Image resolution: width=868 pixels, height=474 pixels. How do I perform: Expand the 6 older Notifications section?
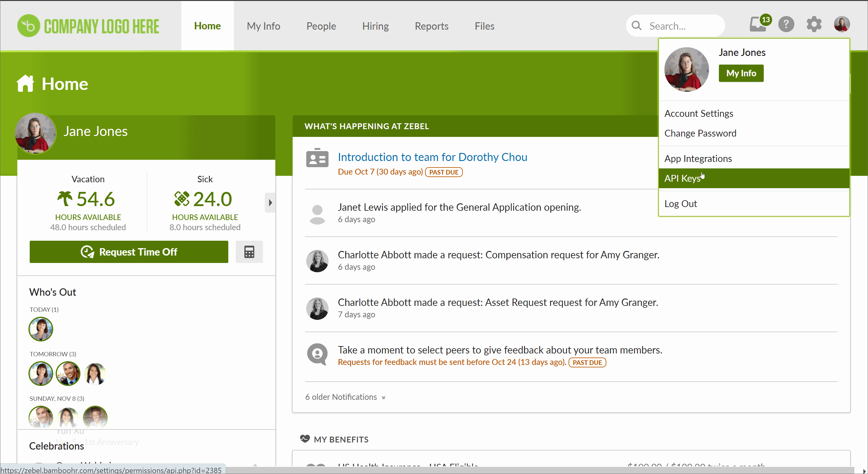click(x=345, y=396)
